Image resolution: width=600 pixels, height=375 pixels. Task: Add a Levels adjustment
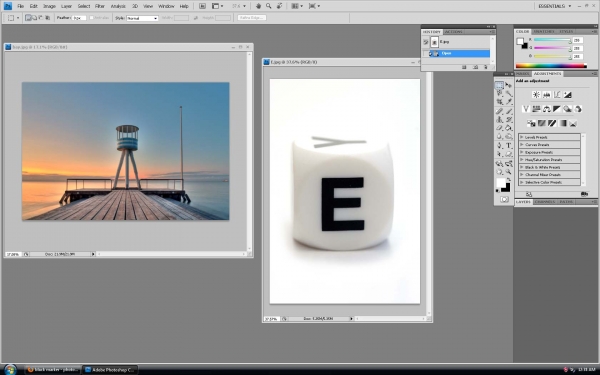point(546,95)
